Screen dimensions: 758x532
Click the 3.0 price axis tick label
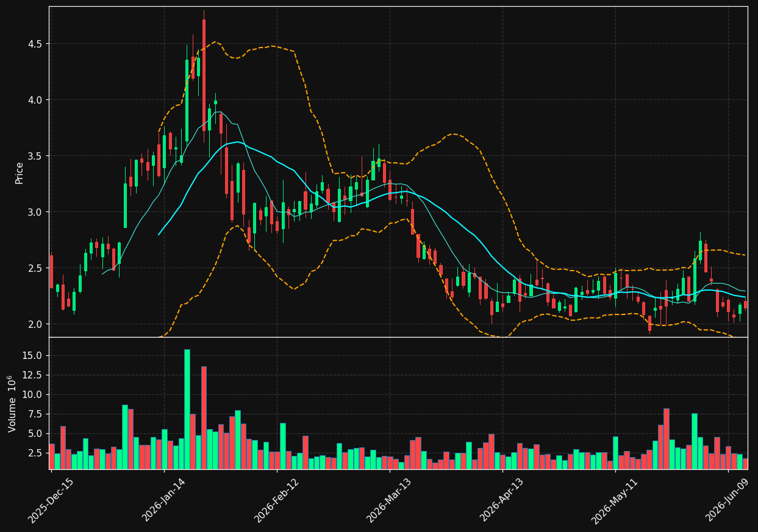point(35,212)
